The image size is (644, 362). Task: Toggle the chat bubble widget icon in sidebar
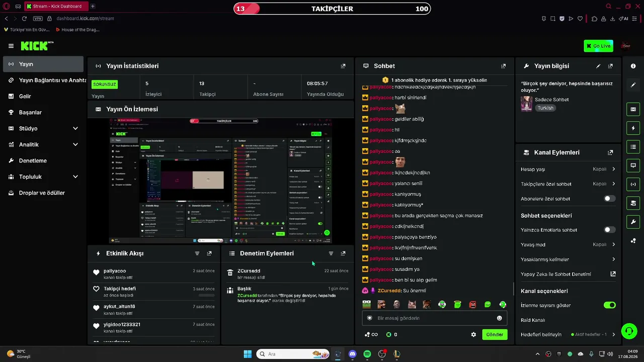click(x=633, y=165)
